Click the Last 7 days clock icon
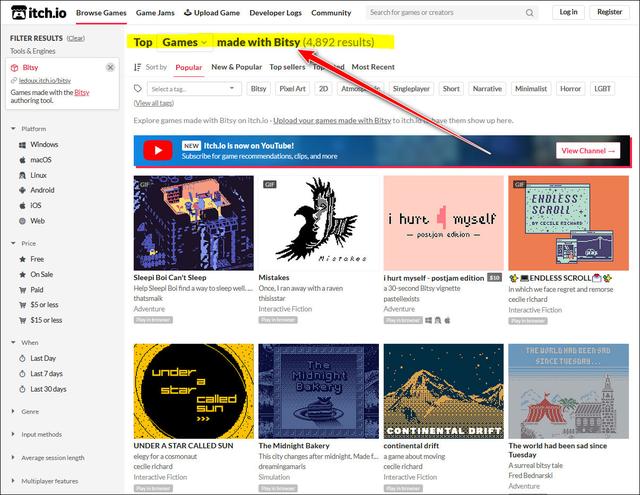Image resolution: width=640 pixels, height=495 pixels. (x=22, y=374)
